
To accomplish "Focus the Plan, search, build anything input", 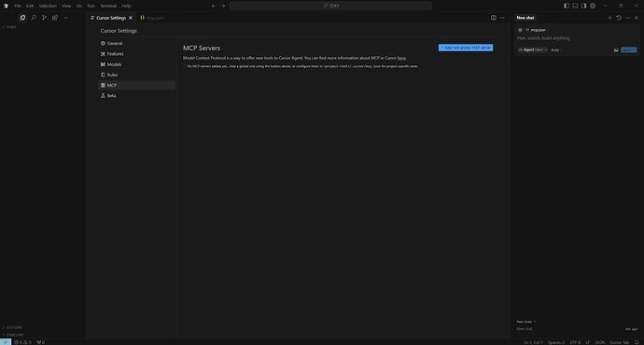I will [x=543, y=38].
